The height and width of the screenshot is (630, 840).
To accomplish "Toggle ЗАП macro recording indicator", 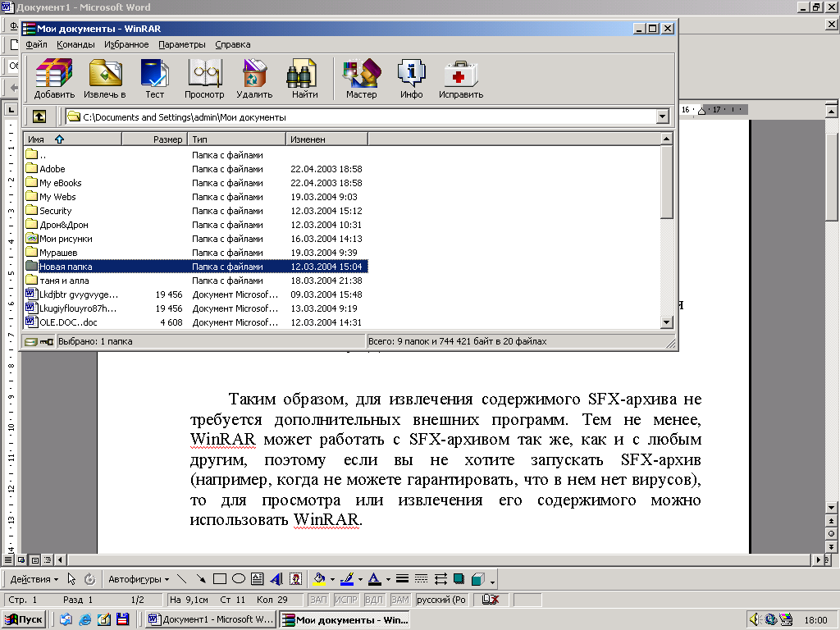I will coord(318,600).
